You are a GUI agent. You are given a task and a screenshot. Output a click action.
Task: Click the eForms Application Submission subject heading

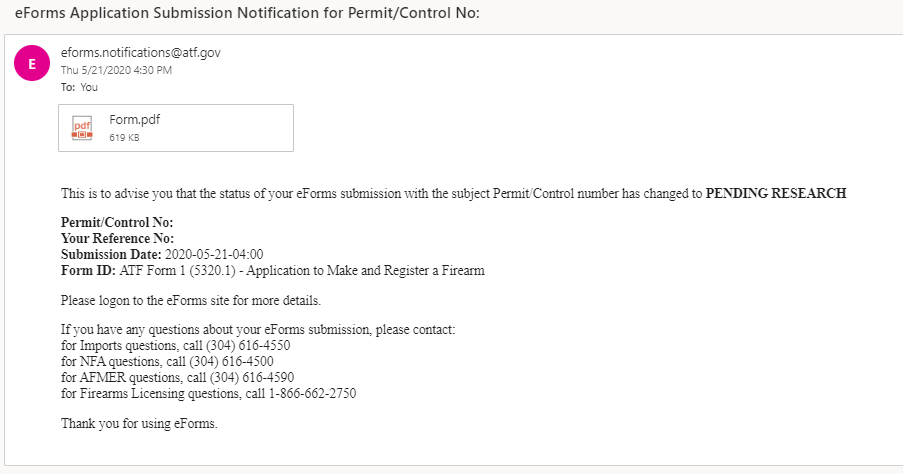pyautogui.click(x=247, y=14)
